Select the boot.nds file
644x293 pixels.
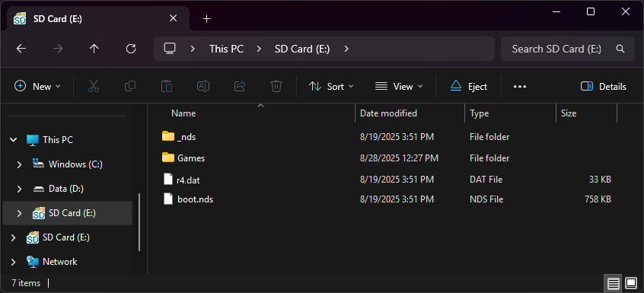tap(195, 199)
